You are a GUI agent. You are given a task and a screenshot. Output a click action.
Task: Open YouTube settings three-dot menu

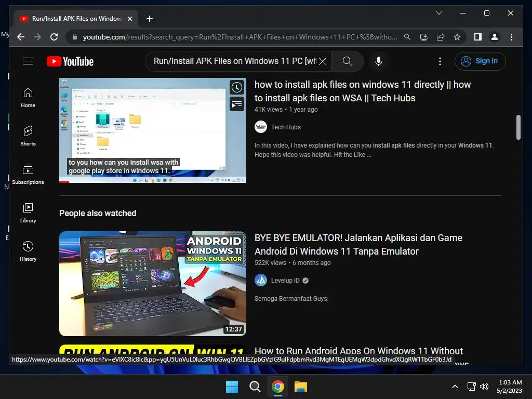[440, 61]
